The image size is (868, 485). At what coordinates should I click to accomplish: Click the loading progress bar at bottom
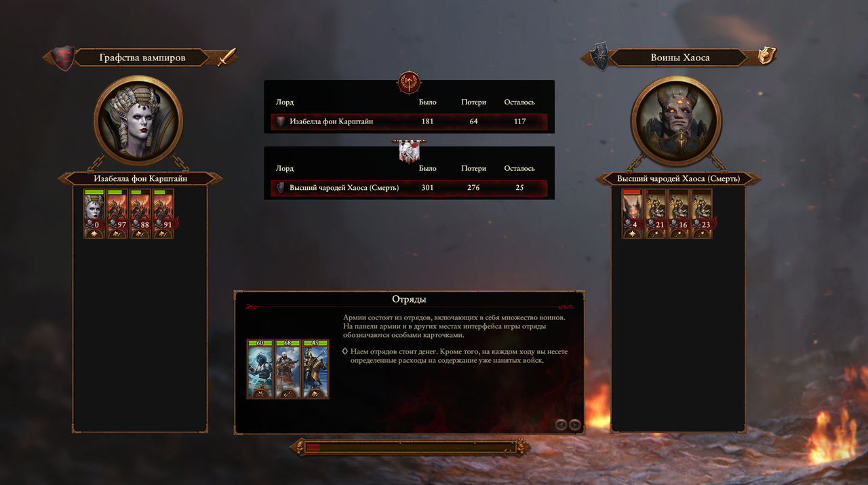410,447
